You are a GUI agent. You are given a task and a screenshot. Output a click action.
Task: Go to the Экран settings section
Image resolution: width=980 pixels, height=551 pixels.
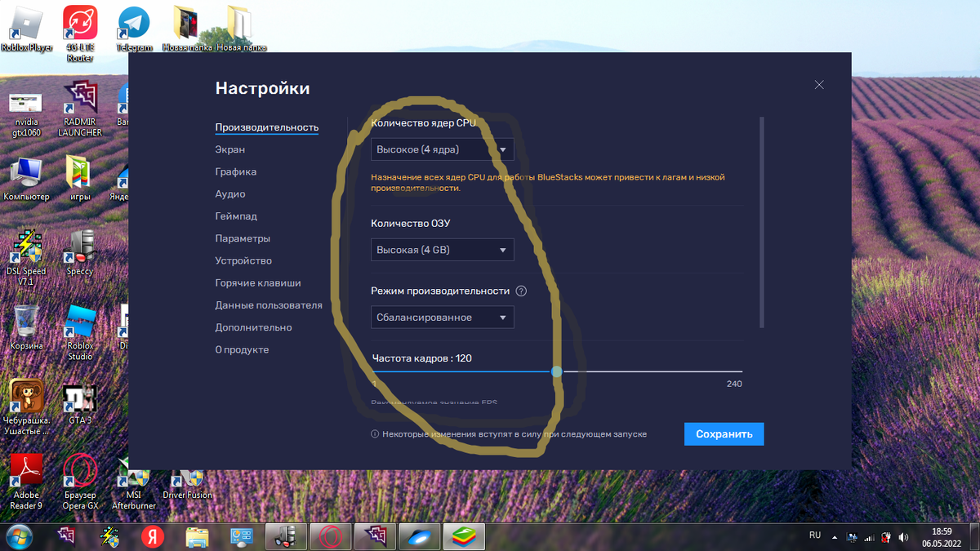230,149
